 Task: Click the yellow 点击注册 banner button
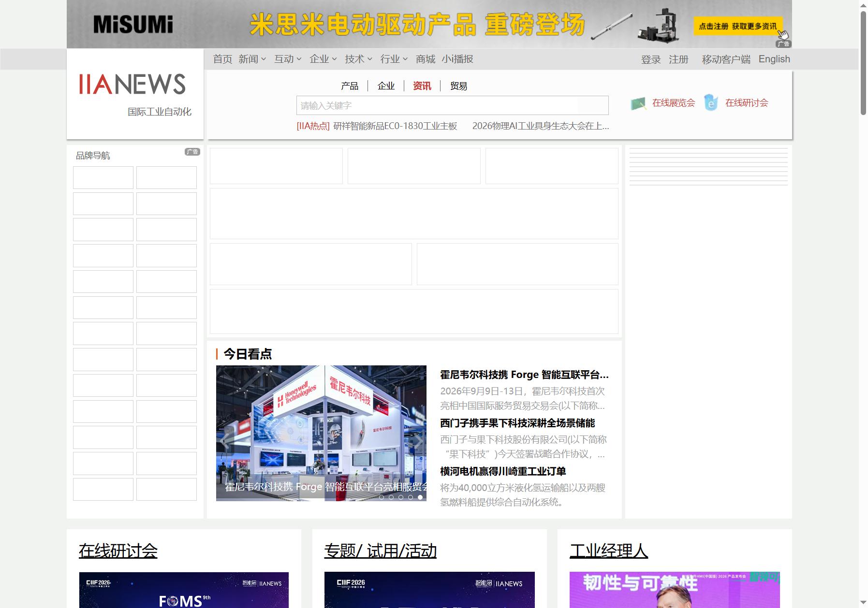click(738, 26)
